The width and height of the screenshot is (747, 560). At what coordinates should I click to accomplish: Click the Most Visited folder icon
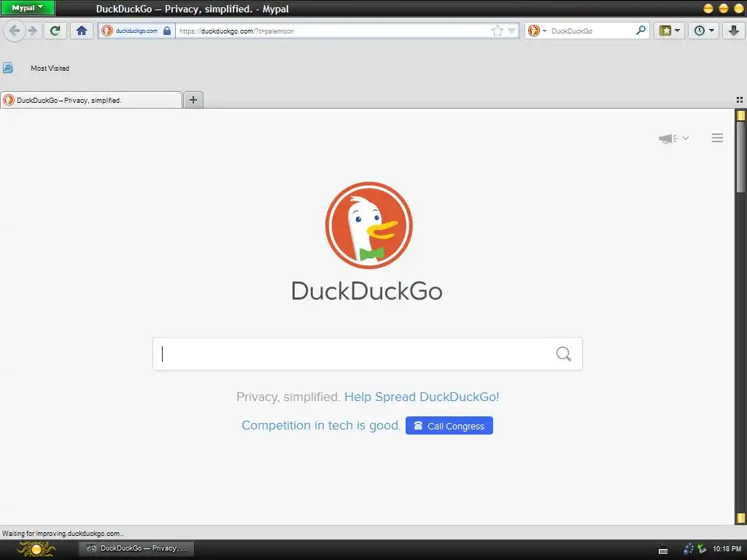[x=7, y=68]
